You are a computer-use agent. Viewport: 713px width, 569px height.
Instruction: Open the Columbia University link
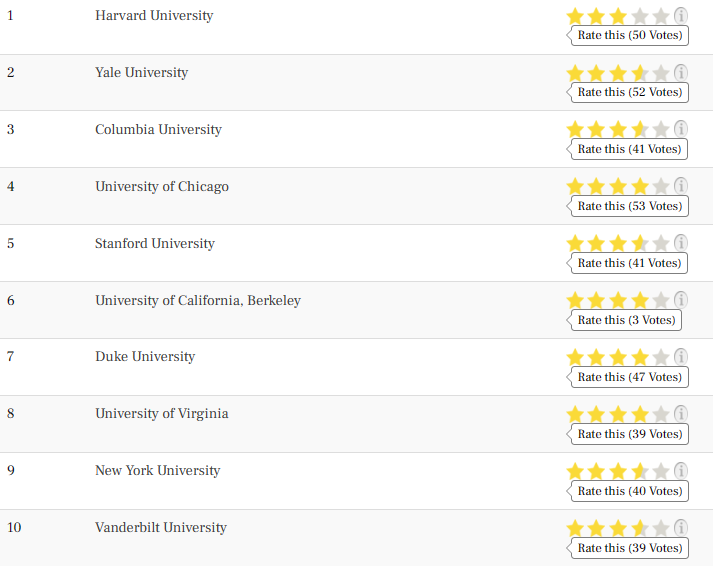158,130
